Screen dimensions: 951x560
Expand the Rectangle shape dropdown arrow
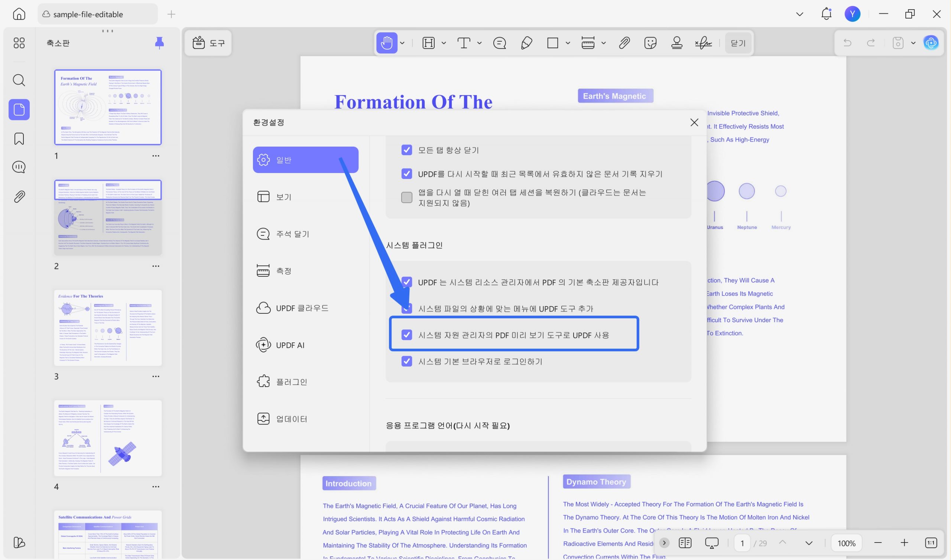568,43
